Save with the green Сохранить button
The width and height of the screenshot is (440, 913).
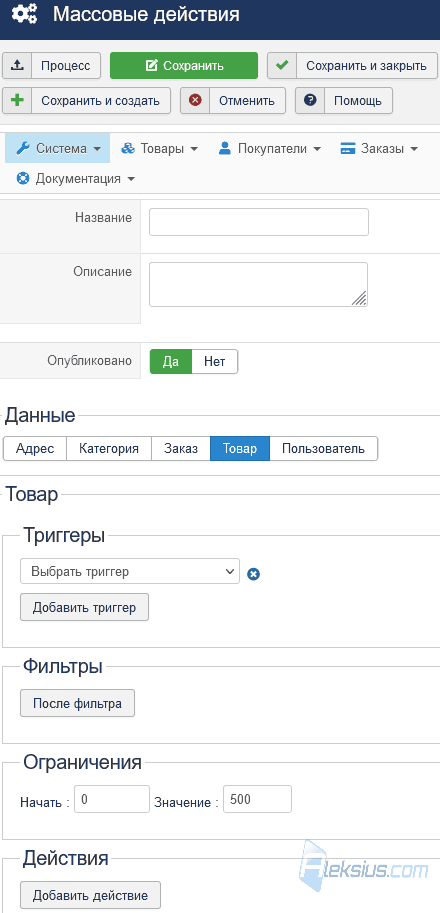[x=184, y=65]
